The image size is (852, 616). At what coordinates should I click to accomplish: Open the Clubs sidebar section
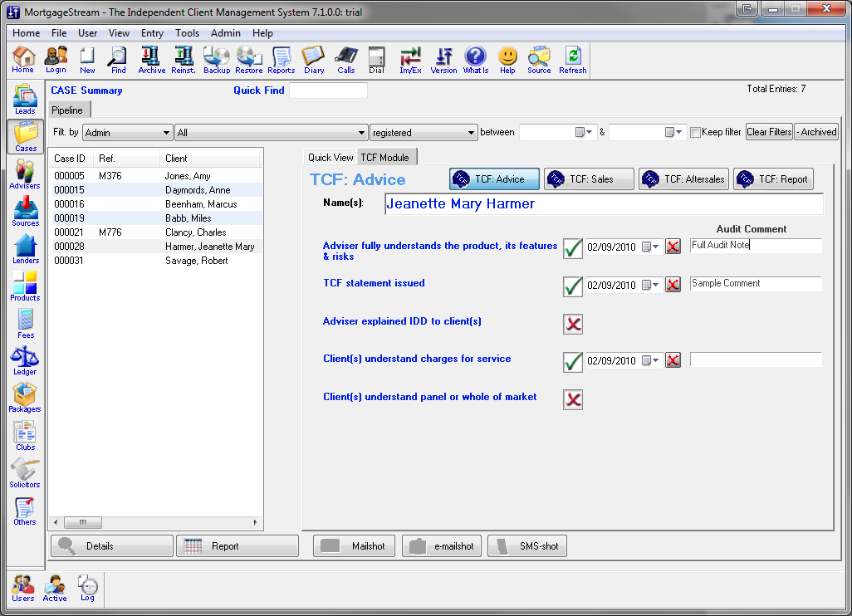point(25,436)
